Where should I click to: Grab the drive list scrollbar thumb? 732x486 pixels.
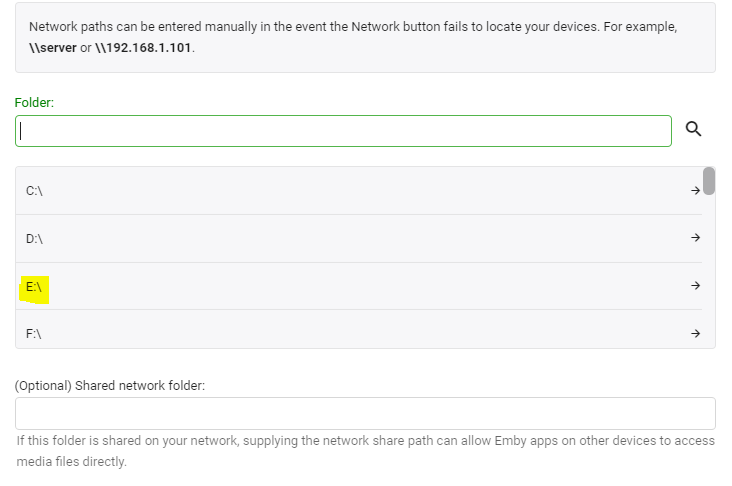[x=709, y=181]
